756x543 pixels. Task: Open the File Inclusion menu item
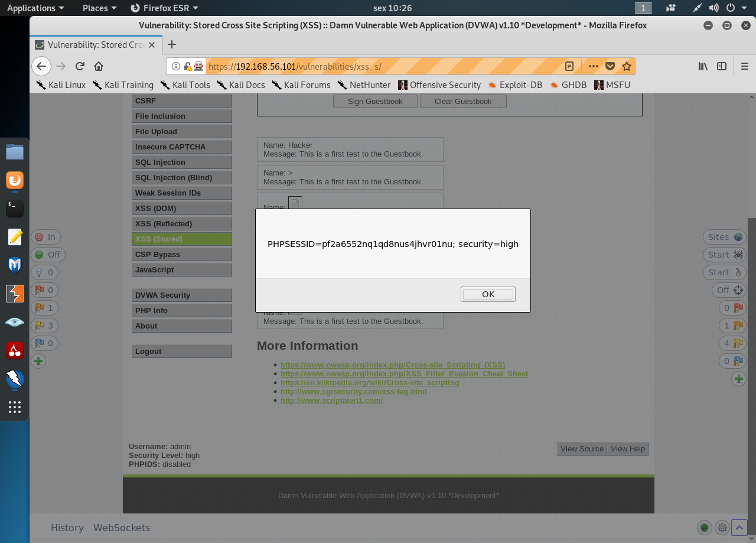[x=182, y=116]
